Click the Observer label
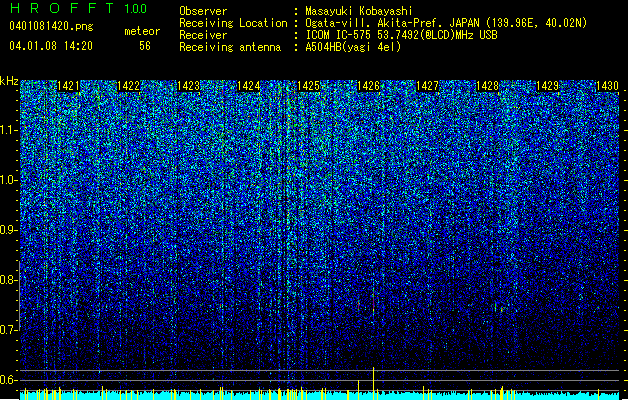The image size is (629, 400). tap(203, 11)
